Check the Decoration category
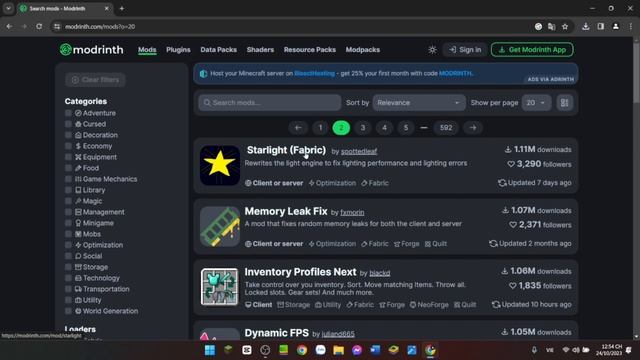640x360 pixels. pyautogui.click(x=68, y=135)
